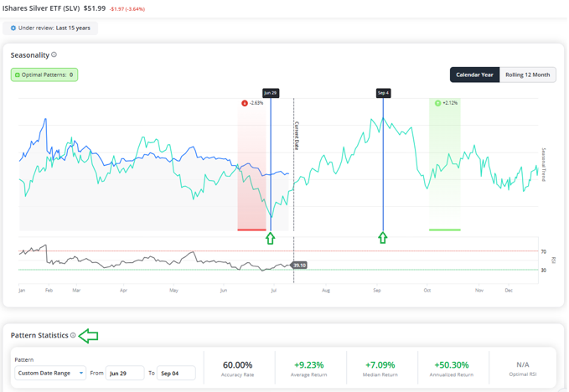569x392 pixels.
Task: Click the green arrow pointing at Pattern Statistics
Action: point(89,336)
